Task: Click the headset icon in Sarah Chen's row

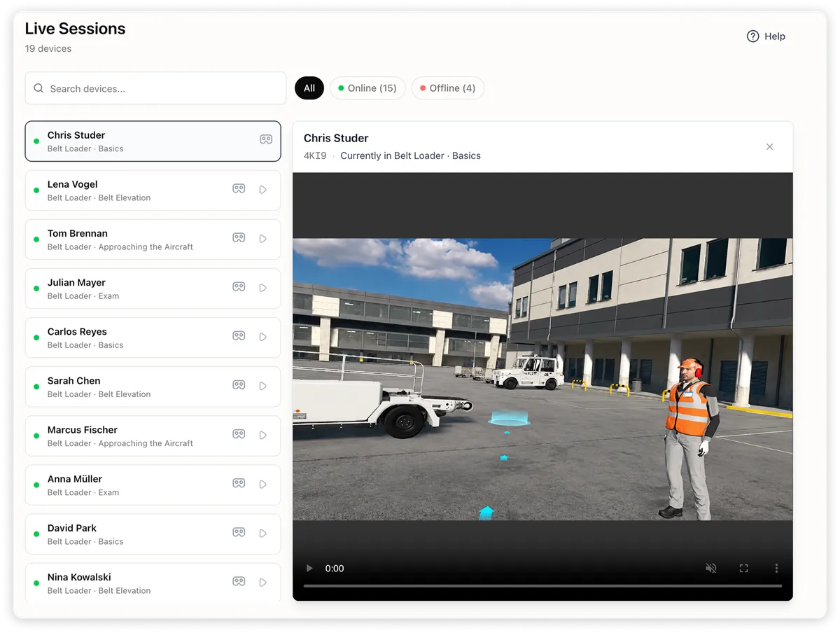Action: point(239,385)
